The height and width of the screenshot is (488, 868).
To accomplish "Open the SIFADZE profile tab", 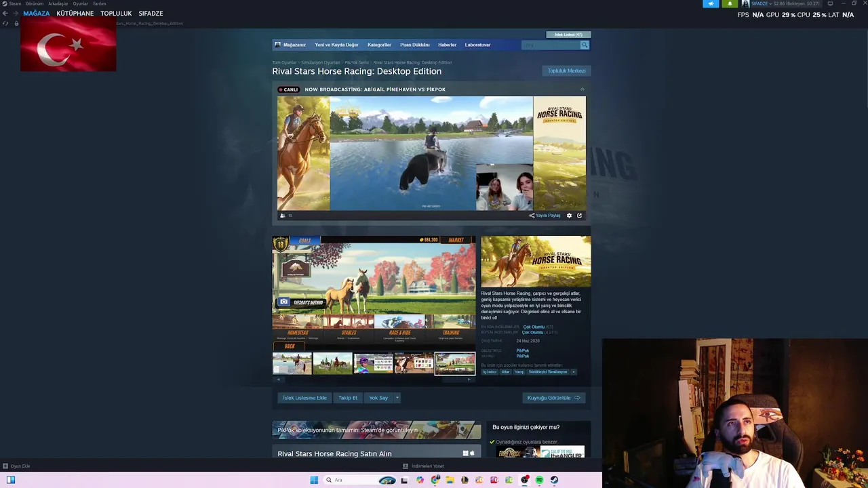I will tap(151, 14).
